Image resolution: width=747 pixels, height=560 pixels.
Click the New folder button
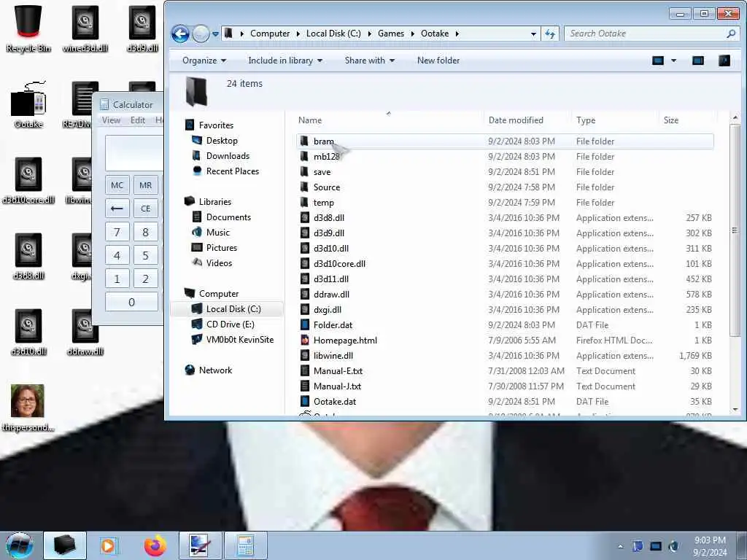(x=438, y=61)
